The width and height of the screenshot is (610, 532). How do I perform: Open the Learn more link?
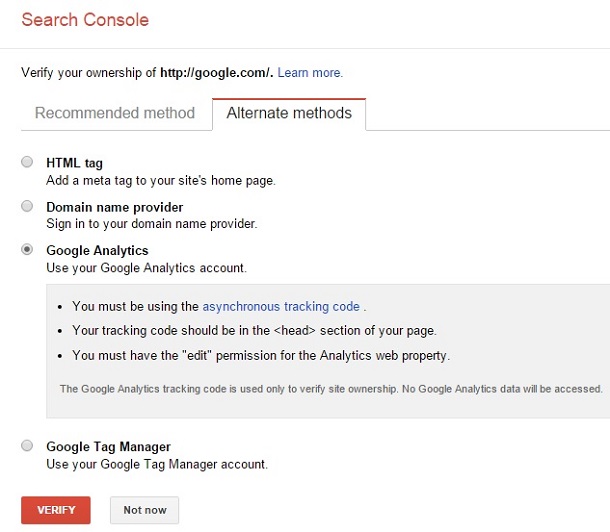click(x=310, y=73)
